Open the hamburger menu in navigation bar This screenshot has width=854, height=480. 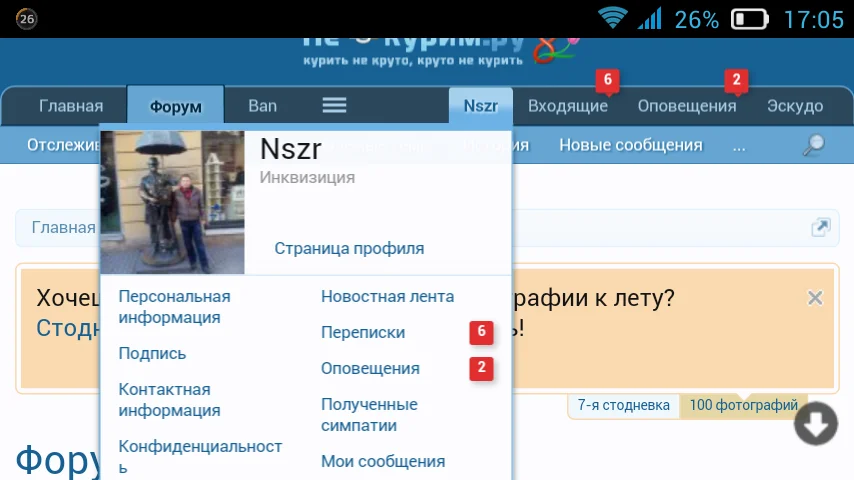click(x=334, y=105)
